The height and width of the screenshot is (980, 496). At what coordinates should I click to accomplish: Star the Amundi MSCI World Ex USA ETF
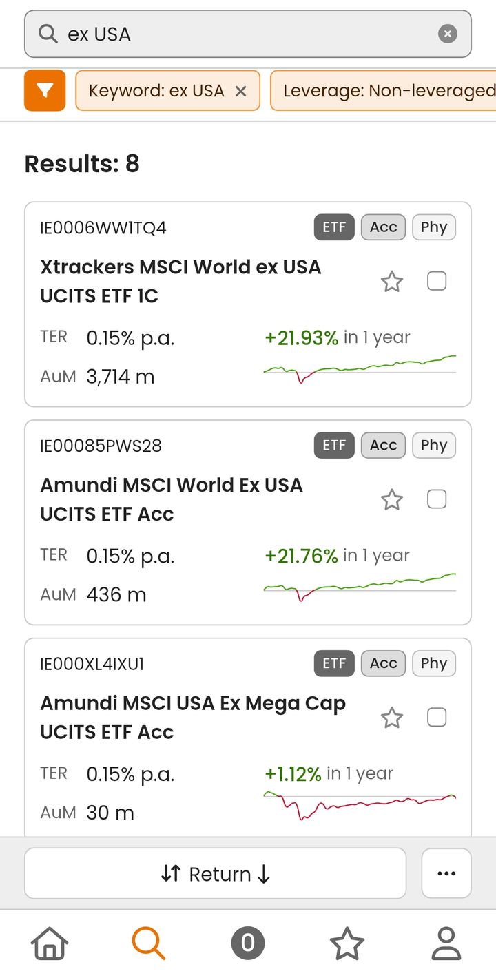(392, 500)
